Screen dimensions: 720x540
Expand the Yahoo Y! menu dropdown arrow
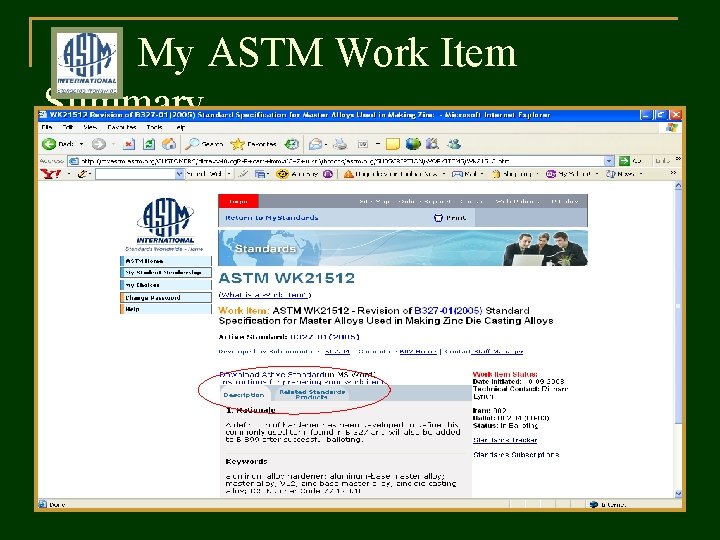[69, 174]
